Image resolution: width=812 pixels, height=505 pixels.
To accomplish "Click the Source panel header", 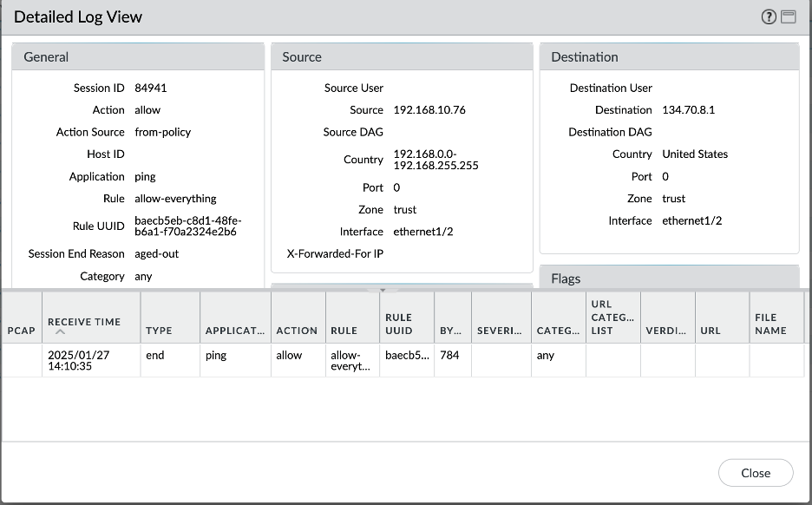I will tap(402, 57).
